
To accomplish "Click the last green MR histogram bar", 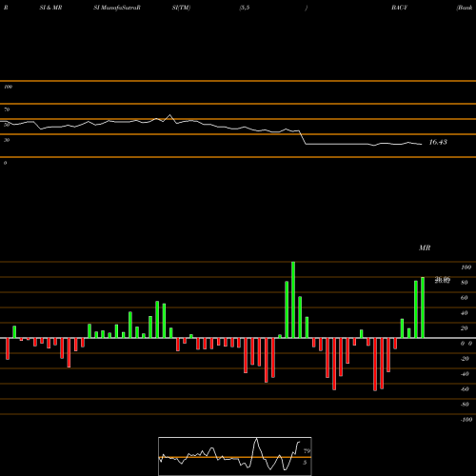I will pos(423,307).
